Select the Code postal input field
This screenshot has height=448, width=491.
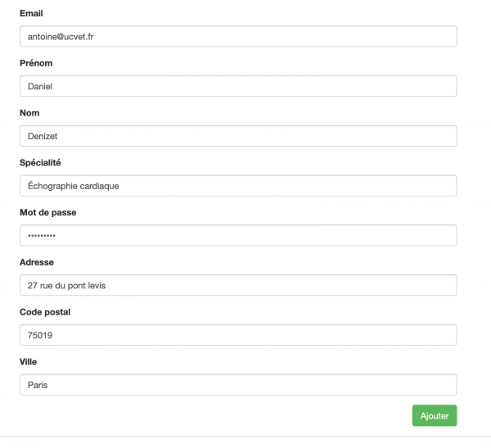[237, 335]
